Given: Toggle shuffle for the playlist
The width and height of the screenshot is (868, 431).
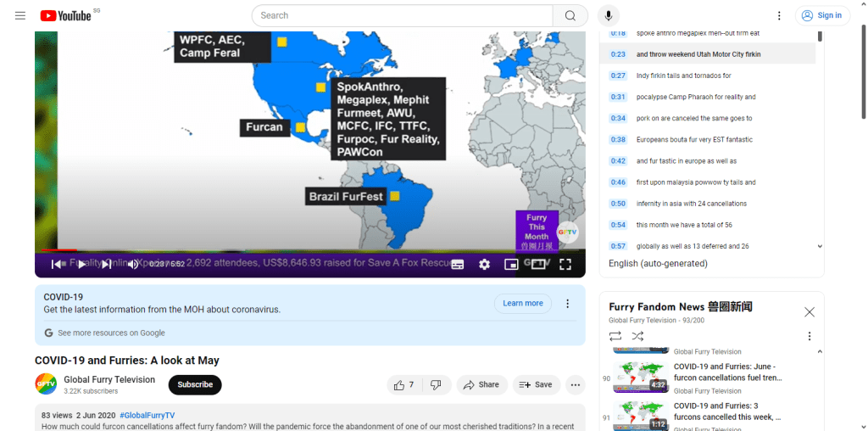Looking at the screenshot, I should tap(637, 336).
